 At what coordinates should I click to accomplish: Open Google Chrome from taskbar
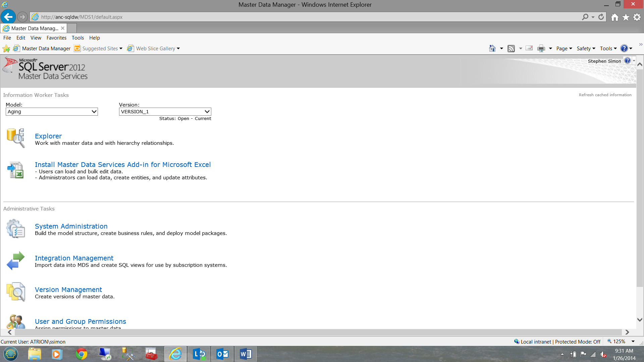coord(81,354)
